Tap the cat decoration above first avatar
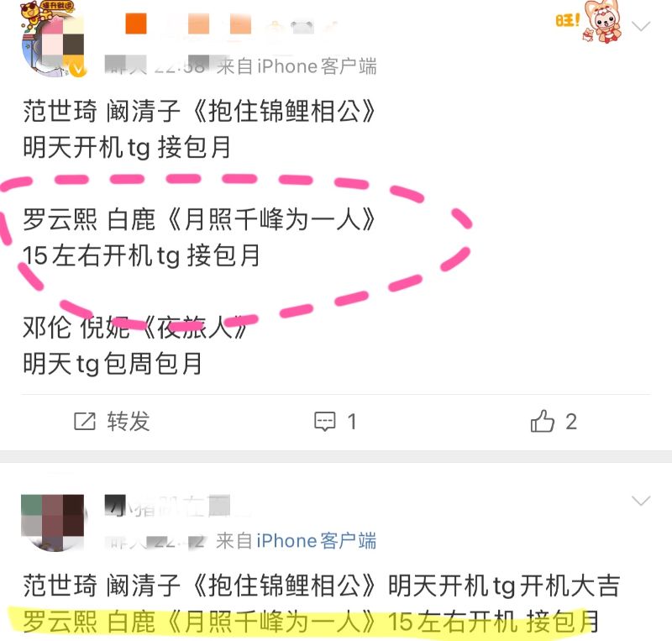 tap(46, 13)
